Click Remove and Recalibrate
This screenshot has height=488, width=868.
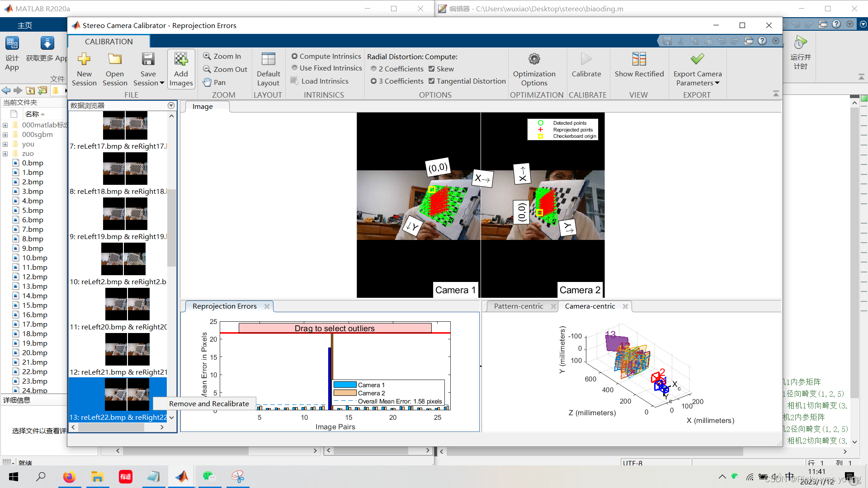(x=209, y=404)
